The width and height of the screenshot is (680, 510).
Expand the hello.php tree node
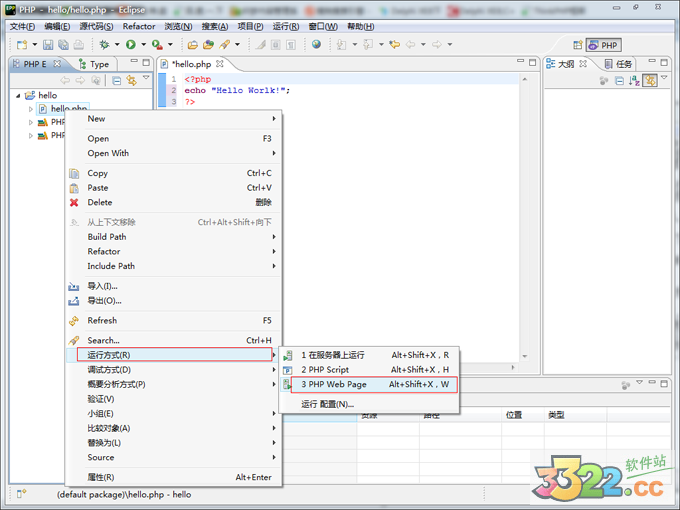pos(31,109)
